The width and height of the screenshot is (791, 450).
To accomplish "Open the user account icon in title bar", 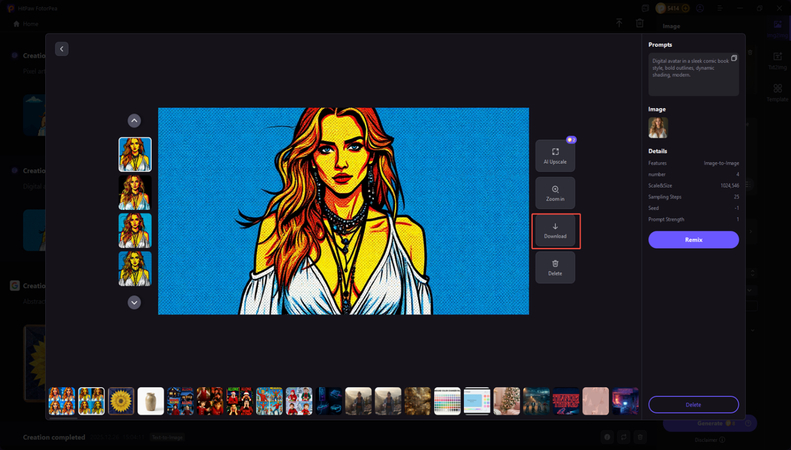I will (x=700, y=8).
